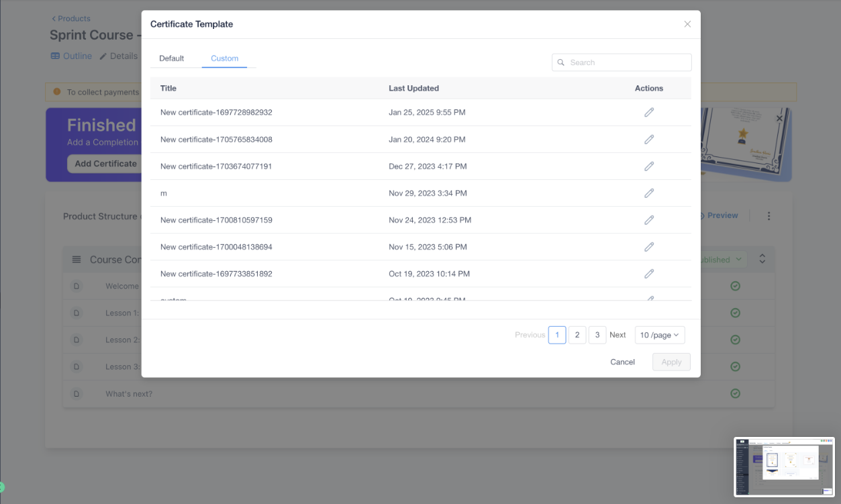
Task: Click pencil icon for certificate 1705765834008
Action: click(x=648, y=140)
